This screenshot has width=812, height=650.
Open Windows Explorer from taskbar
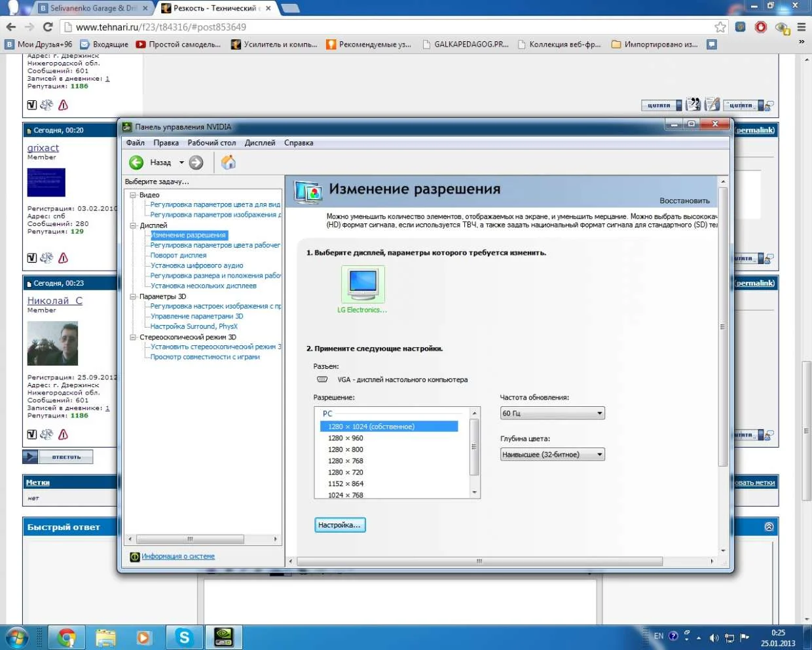[x=105, y=637]
